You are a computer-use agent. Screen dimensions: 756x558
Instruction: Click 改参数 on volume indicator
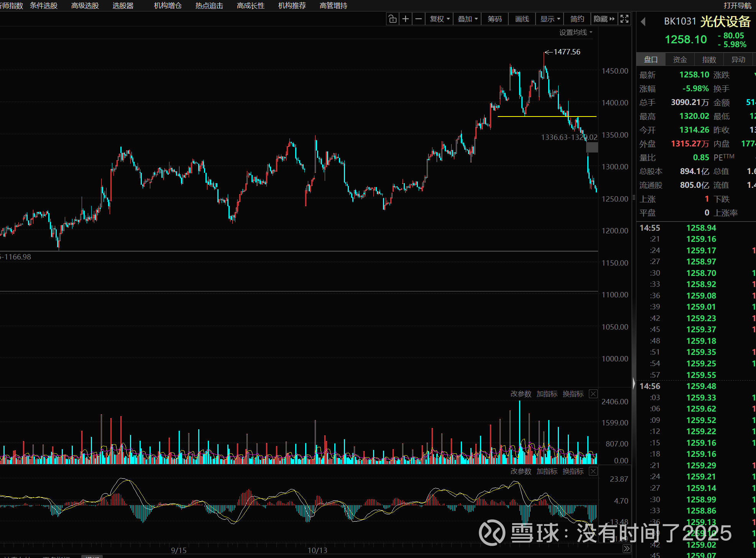click(x=521, y=394)
